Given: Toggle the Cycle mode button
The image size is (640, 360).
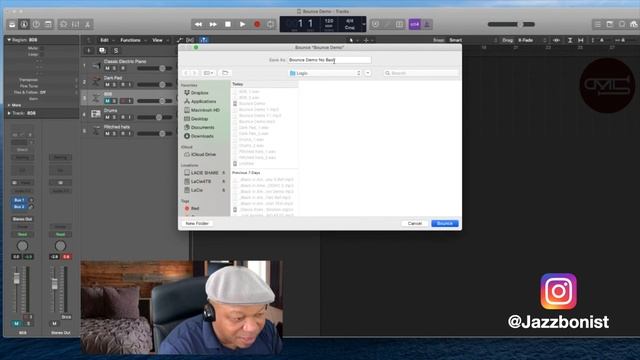Looking at the screenshot, I should [271, 24].
